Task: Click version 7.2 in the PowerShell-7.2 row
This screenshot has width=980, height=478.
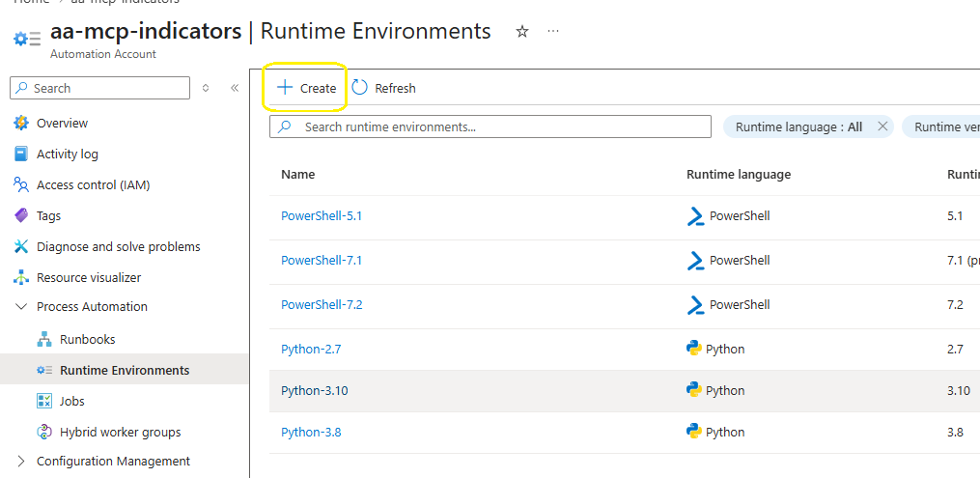Action: coord(955,305)
